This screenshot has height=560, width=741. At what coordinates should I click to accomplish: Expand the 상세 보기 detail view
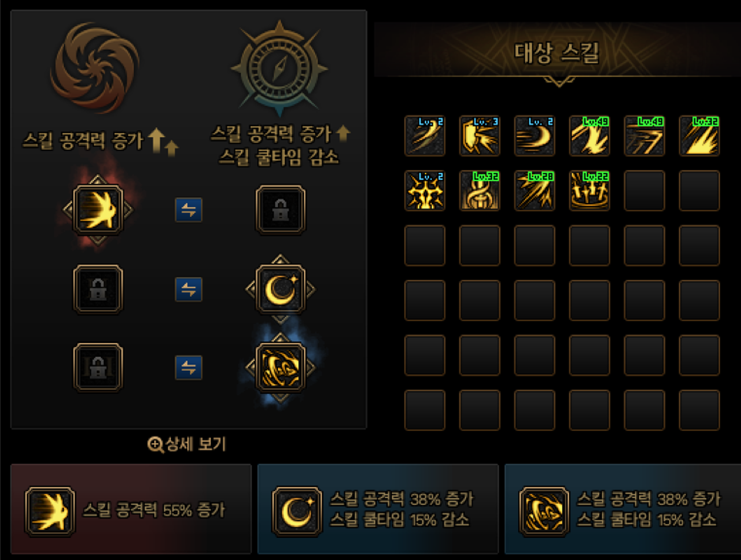[x=187, y=444]
